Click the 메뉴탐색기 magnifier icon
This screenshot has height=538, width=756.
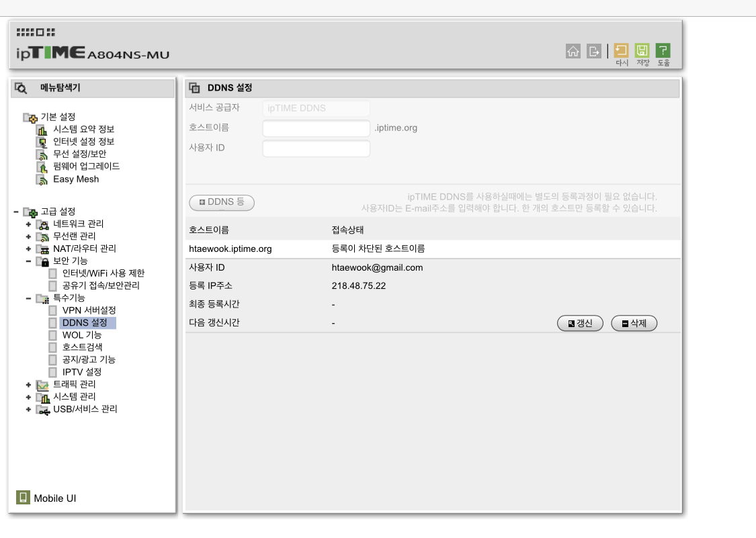coord(21,88)
